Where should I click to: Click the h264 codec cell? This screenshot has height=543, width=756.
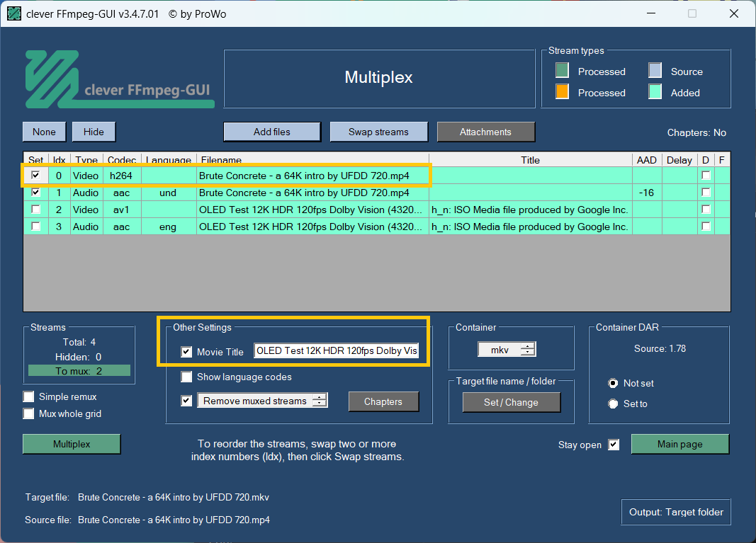click(x=121, y=176)
